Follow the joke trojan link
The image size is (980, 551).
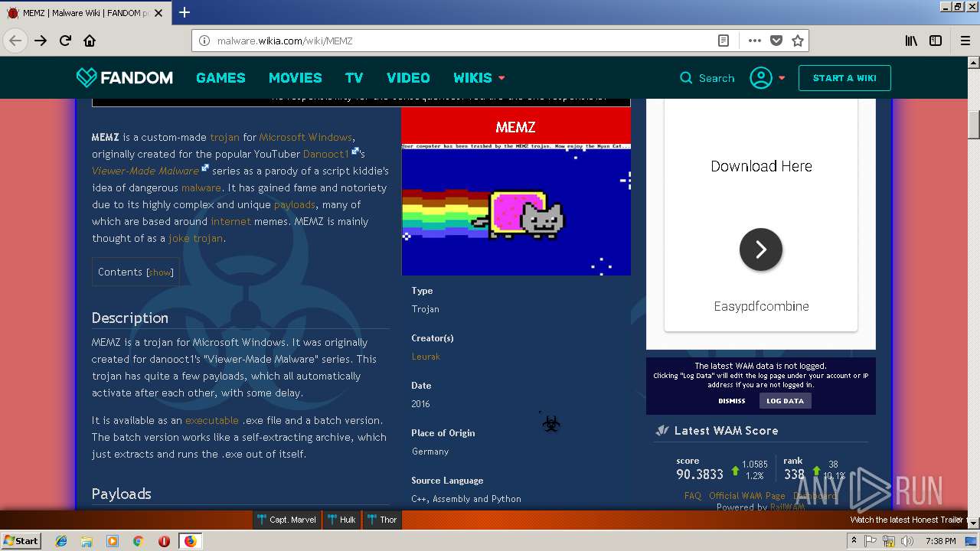pos(195,238)
